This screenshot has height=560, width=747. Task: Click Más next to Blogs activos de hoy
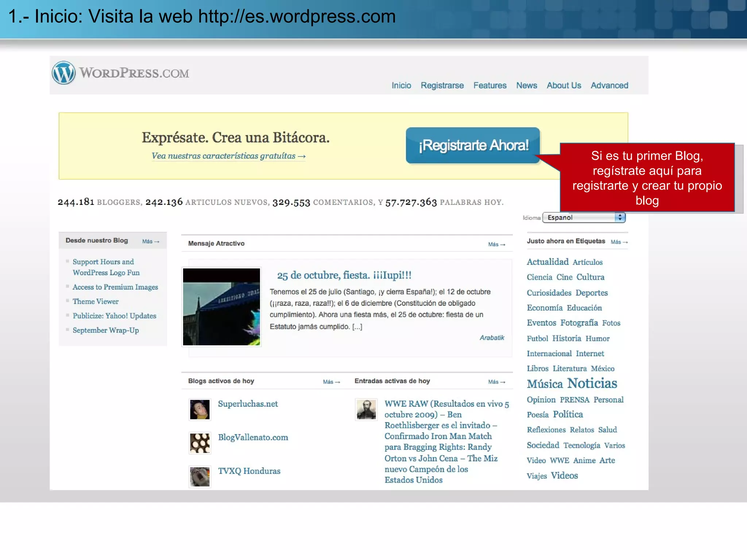coord(331,382)
